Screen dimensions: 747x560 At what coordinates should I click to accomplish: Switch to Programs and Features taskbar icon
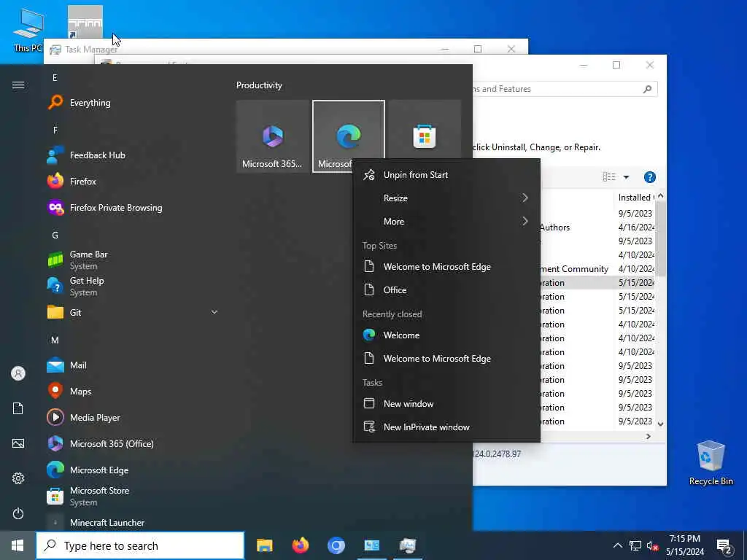(371, 545)
